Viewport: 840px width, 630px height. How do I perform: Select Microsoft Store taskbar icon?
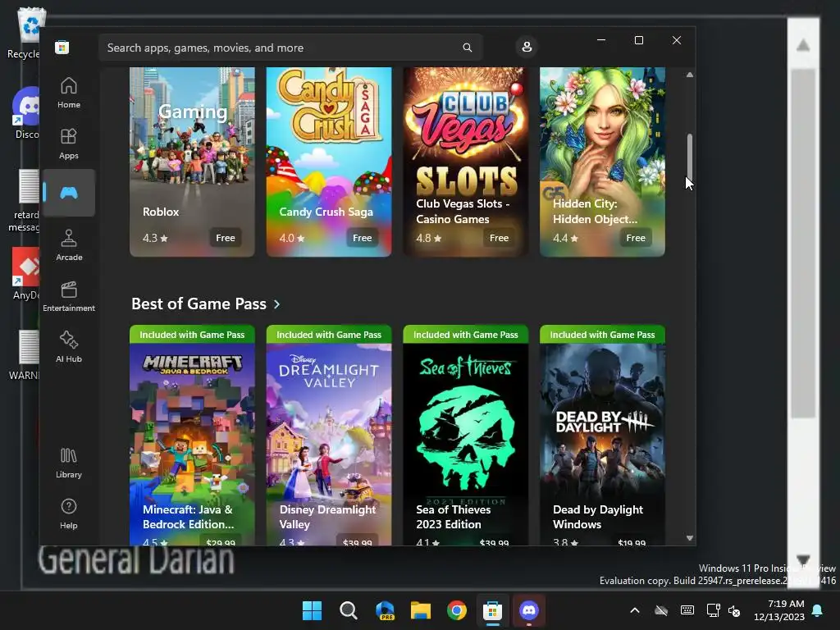[x=492, y=610]
